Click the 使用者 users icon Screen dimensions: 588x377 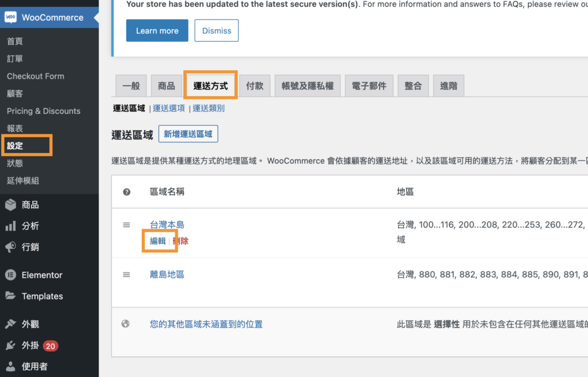pyautogui.click(x=9, y=366)
